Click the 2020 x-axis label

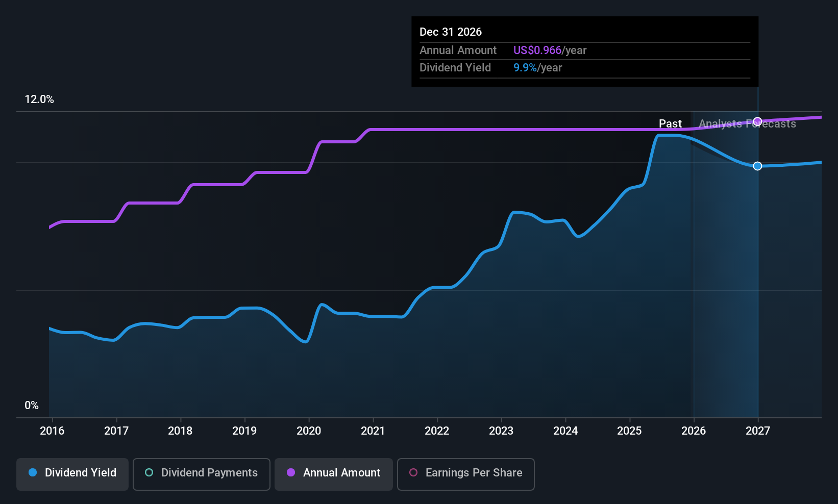tap(309, 431)
